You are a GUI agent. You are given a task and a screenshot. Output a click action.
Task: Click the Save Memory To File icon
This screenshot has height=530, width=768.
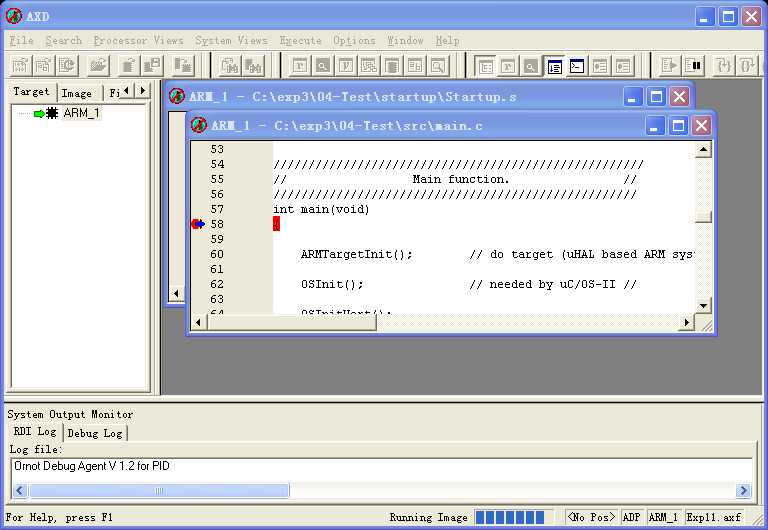(x=152, y=65)
